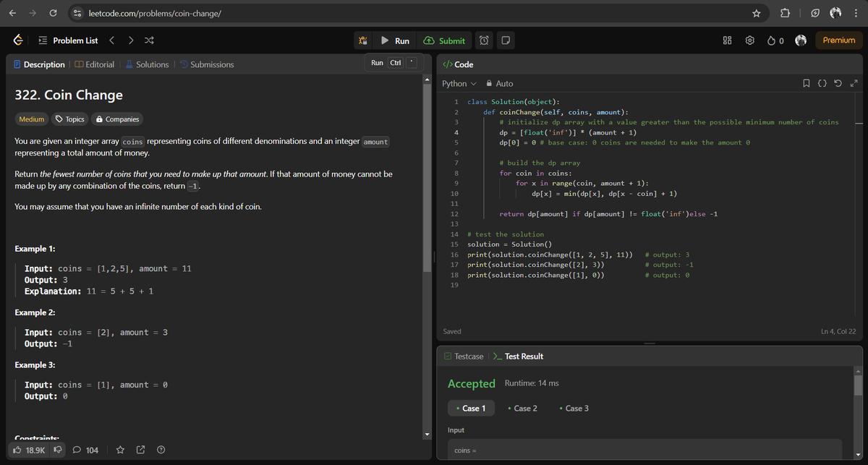The height and width of the screenshot is (465, 868).
Task: Open the alarm clock timer icon
Action: tap(485, 41)
